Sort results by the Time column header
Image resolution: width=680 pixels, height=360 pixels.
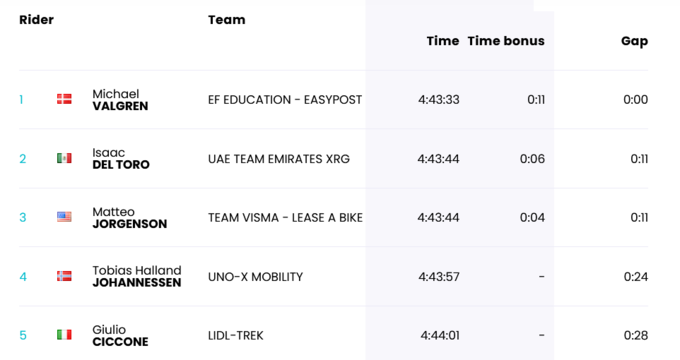[443, 41]
